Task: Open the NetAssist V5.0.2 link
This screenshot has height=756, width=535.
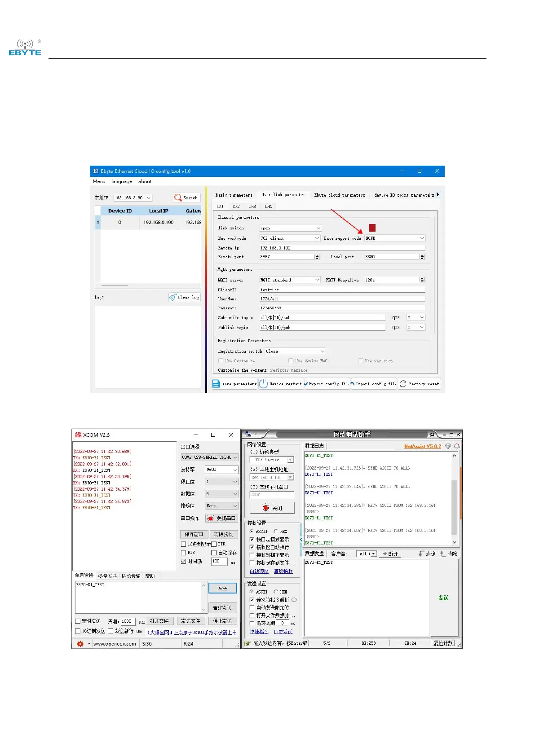Action: click(x=422, y=446)
